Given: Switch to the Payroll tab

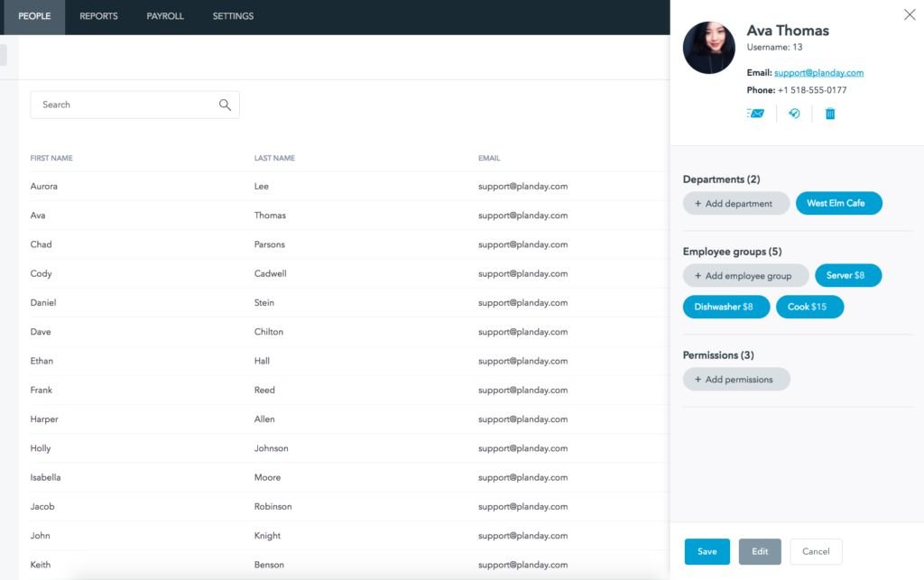Looking at the screenshot, I should click(x=165, y=16).
